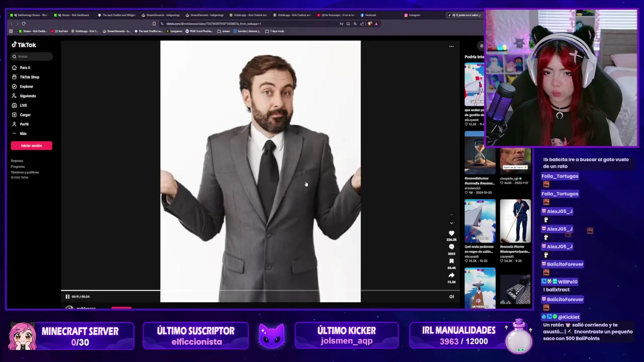Go to previous video with up chevron
644x362 pixels.
coord(451,215)
